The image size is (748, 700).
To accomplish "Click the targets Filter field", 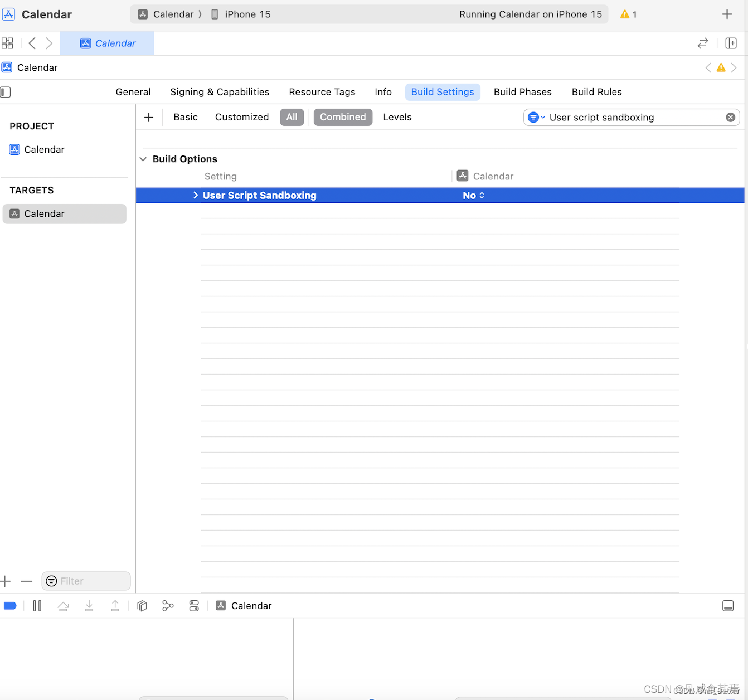I will coord(86,581).
